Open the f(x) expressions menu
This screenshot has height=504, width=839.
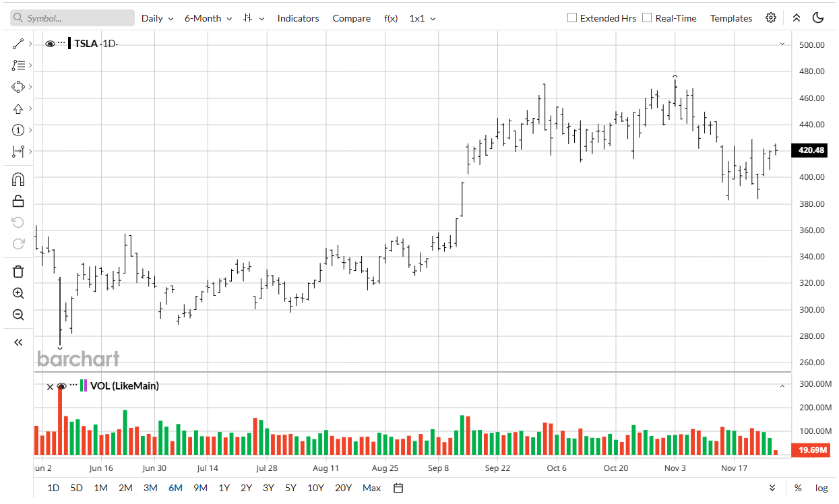391,18
